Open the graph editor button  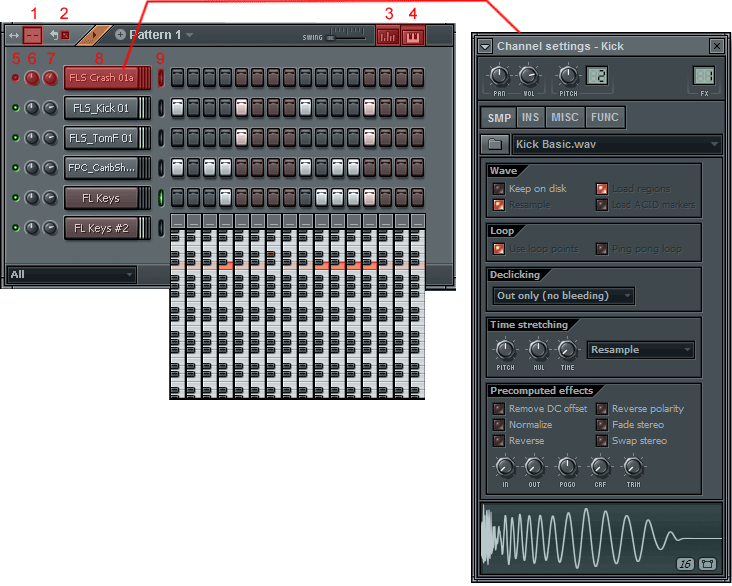coord(387,36)
